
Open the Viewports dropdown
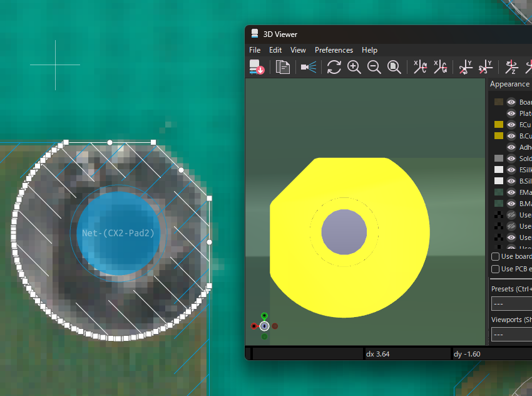coord(511,335)
